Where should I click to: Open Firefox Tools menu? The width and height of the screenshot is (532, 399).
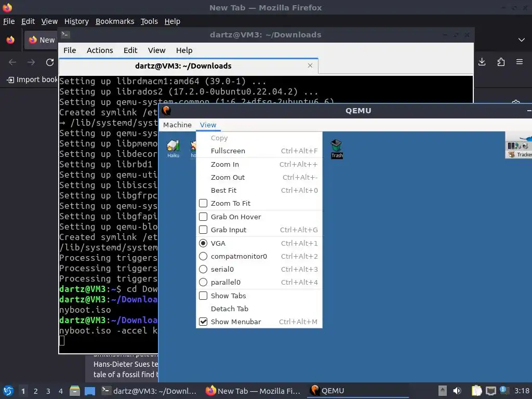click(149, 21)
